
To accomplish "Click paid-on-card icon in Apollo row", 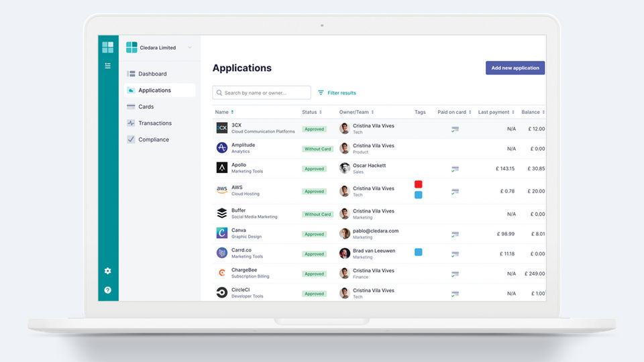I will [455, 169].
